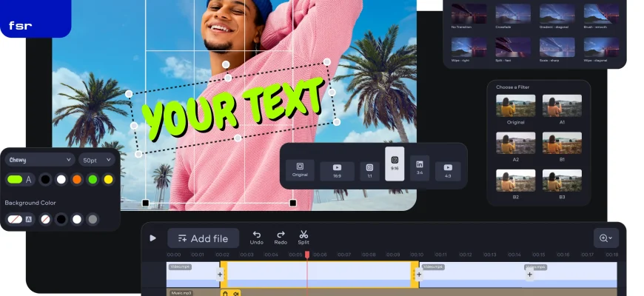Viewport: 644px width, 296px height.
Task: Select the No Transition thumbnail
Action: pos(469,13)
